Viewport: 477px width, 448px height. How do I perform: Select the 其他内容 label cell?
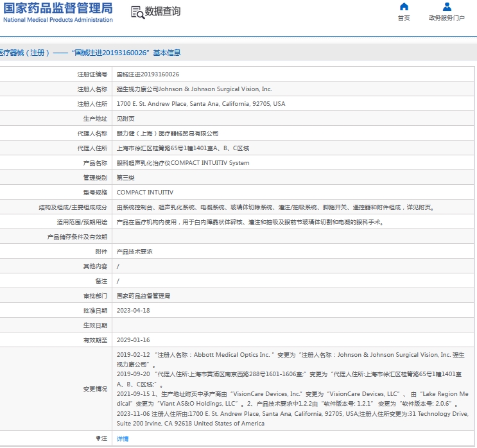tap(95, 266)
